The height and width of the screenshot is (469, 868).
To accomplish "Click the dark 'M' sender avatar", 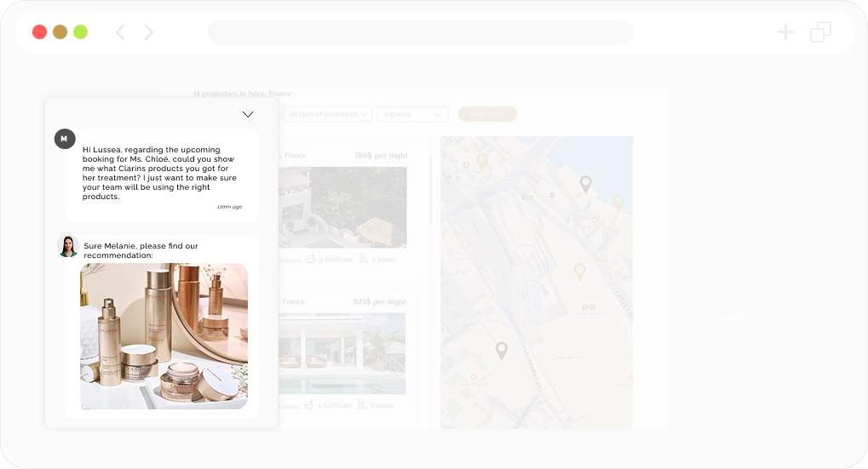I will [x=65, y=139].
